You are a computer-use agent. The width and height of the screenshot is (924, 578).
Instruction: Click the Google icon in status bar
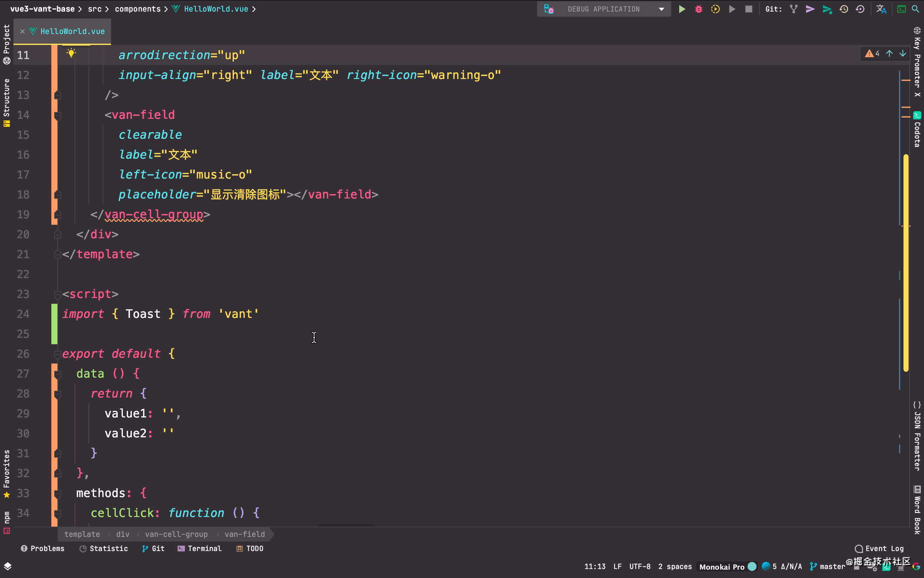click(916, 566)
